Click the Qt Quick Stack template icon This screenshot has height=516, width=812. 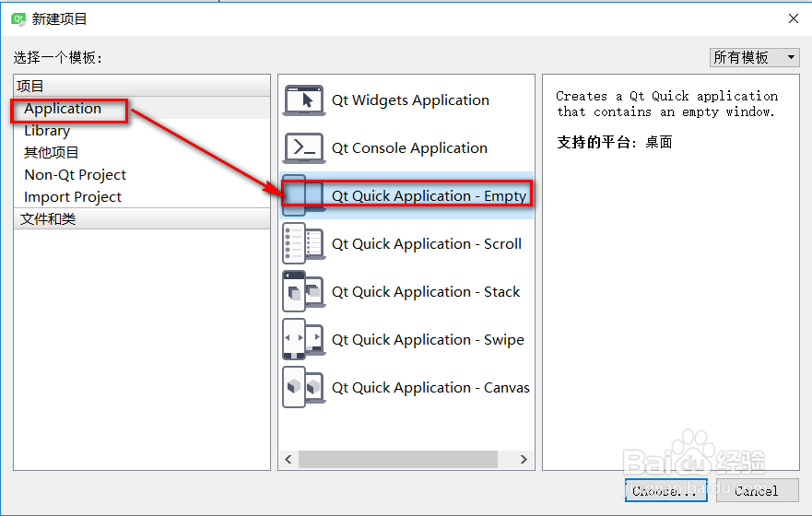(x=304, y=291)
